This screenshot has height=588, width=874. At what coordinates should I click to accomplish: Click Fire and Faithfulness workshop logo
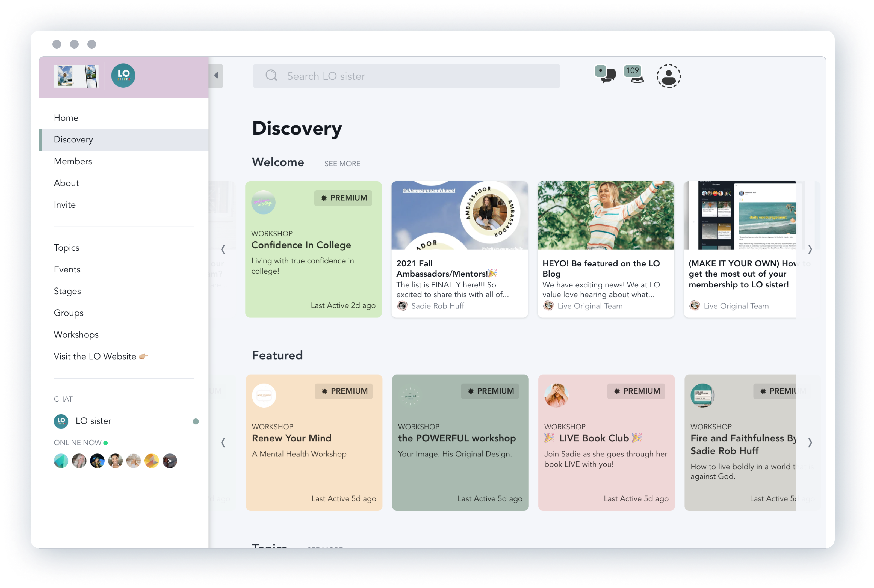pos(702,395)
